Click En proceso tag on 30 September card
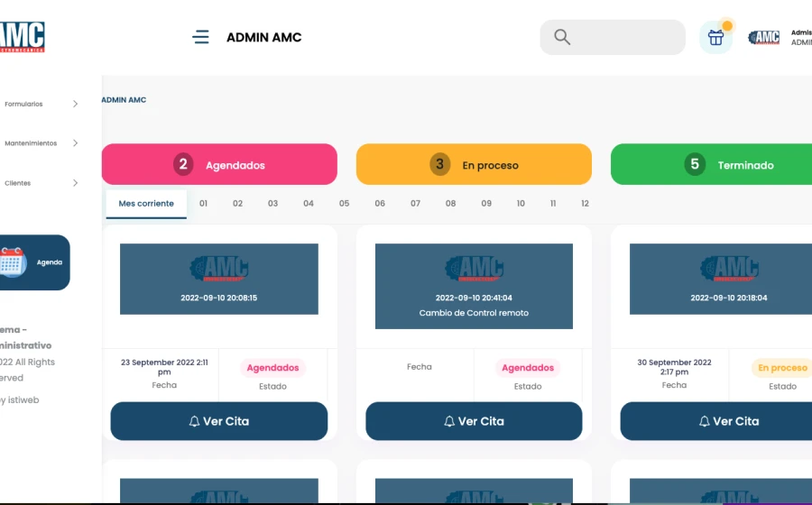This screenshot has width=812, height=505. click(782, 368)
